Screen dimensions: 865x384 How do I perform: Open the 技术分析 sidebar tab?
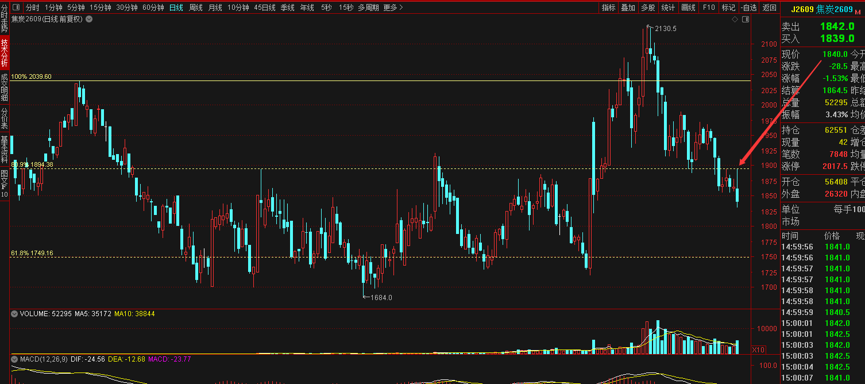click(4, 51)
